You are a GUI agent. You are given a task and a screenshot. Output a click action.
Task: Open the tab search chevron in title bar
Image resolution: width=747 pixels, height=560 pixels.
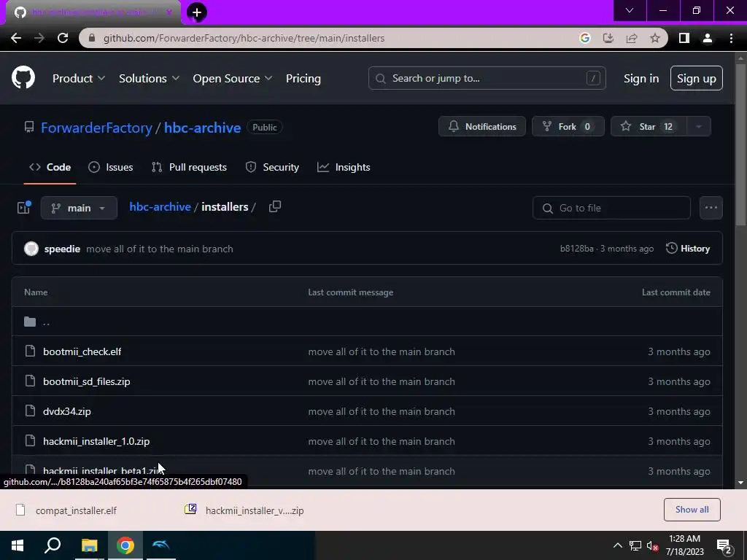(x=630, y=10)
